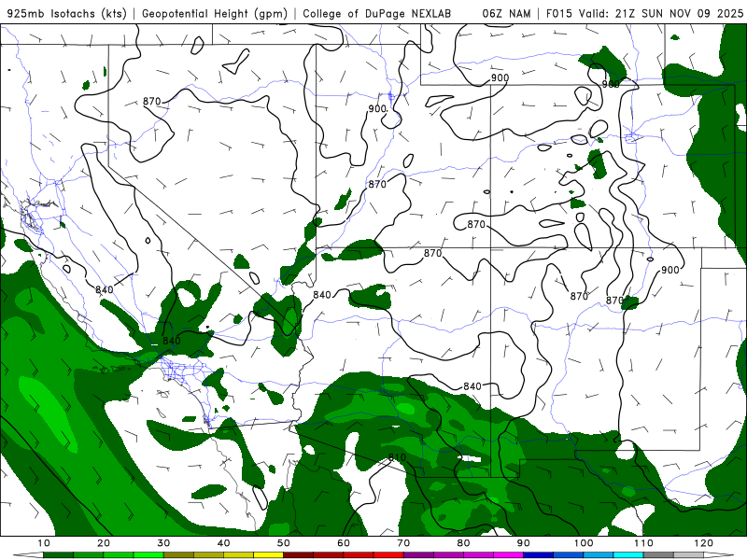This screenshot has width=747, height=560.
Task: Pick the bright lime green swatch just left of 30
Action: [x=148, y=555]
